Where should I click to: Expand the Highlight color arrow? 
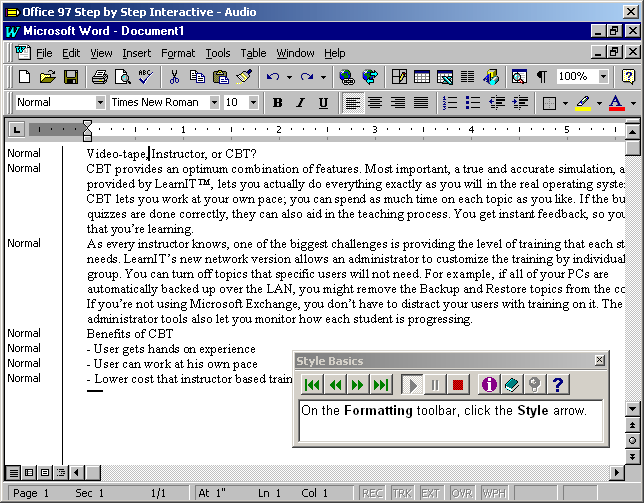click(x=599, y=103)
